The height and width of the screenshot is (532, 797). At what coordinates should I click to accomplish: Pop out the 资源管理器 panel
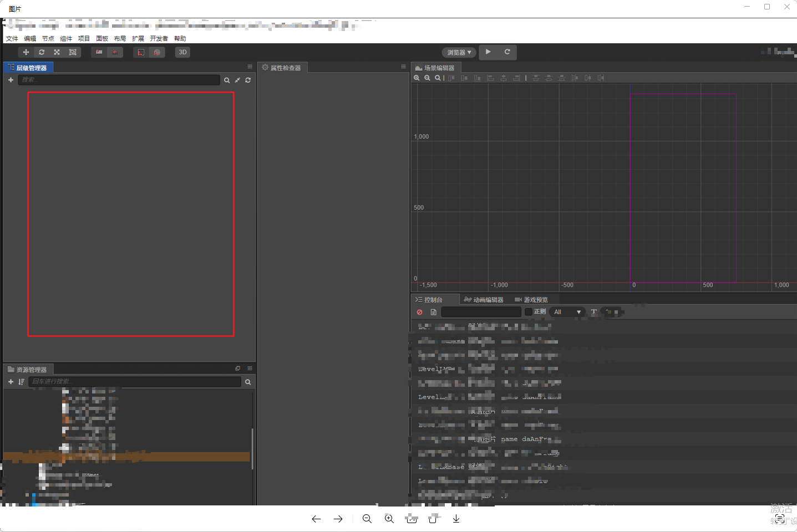coord(238,369)
